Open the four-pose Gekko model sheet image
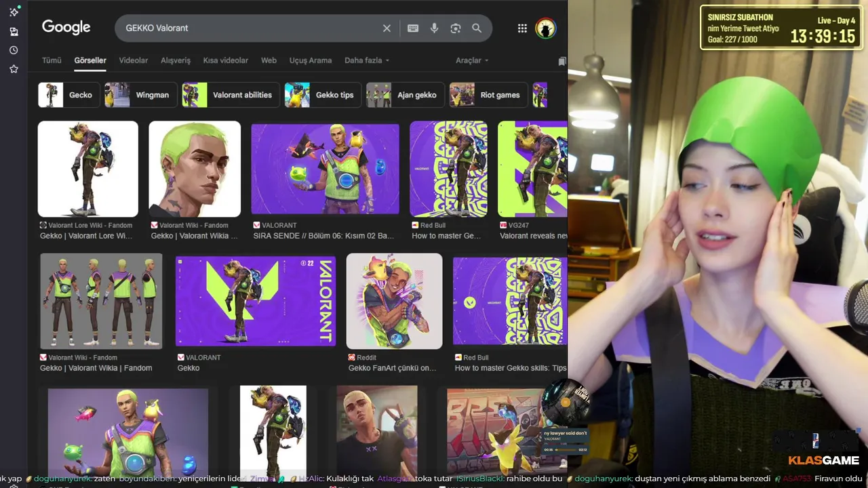 point(101,301)
